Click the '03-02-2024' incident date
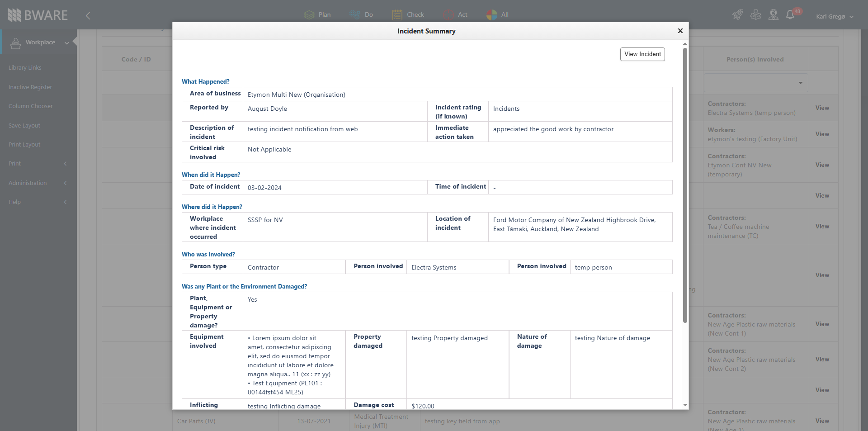 264,188
